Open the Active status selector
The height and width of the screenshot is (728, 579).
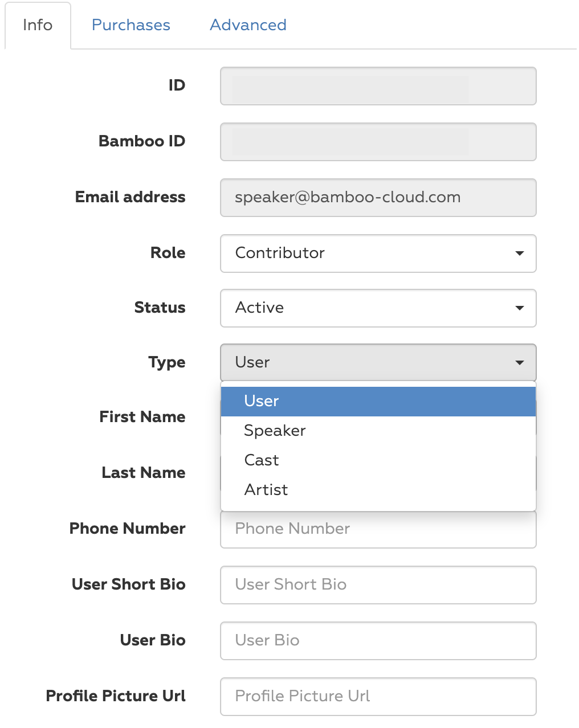coord(378,308)
